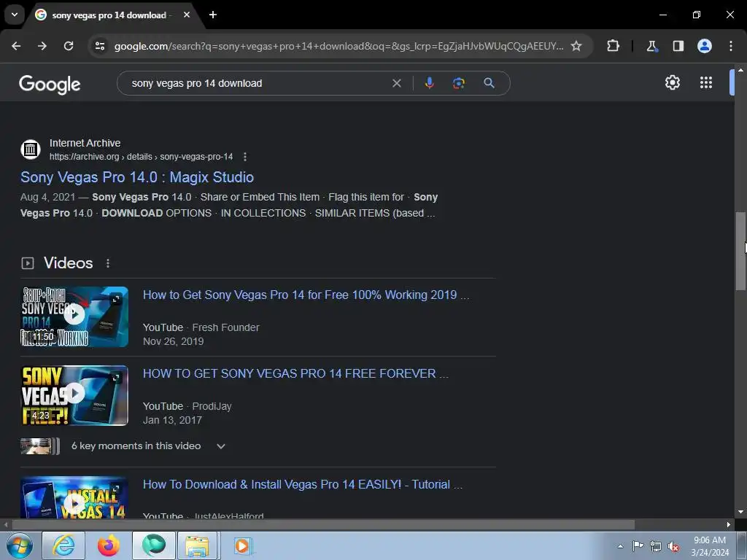View site information for google.com
Image resolution: width=747 pixels, height=560 pixels.
[100, 46]
